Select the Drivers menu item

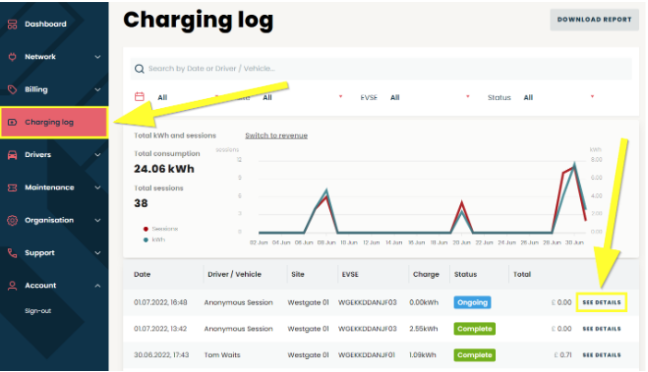pyautogui.click(x=38, y=155)
